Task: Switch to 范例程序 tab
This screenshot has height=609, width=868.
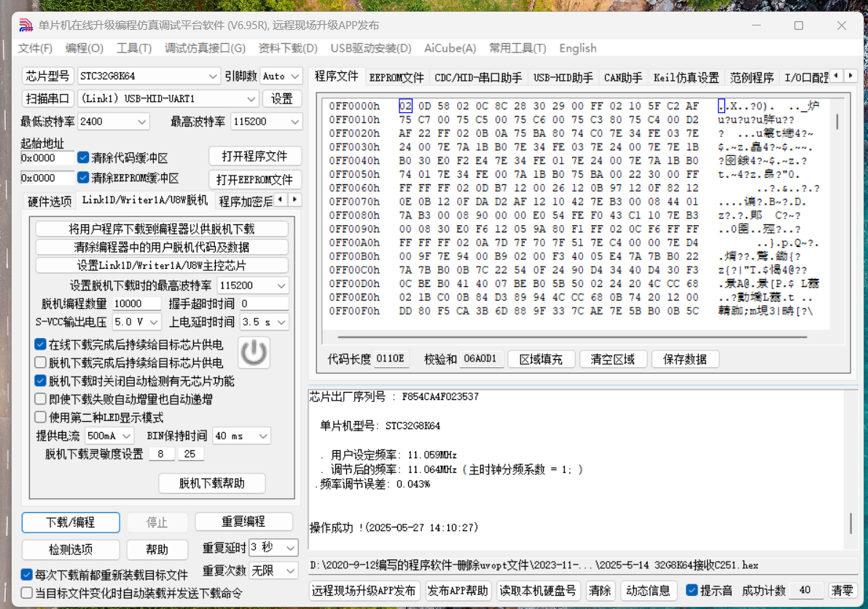Action: (x=751, y=77)
